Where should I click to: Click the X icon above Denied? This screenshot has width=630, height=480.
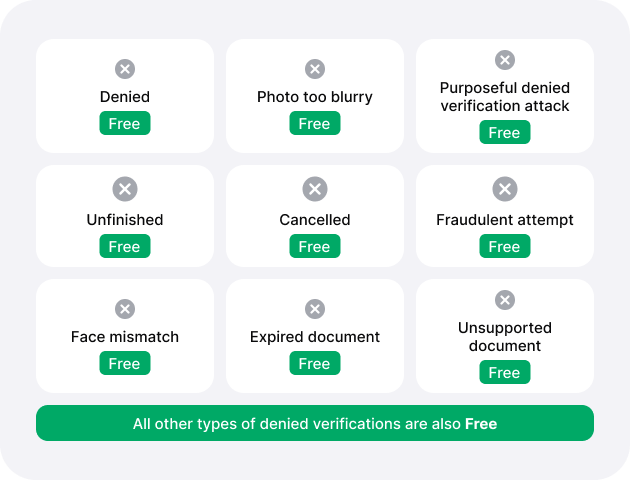(x=125, y=69)
